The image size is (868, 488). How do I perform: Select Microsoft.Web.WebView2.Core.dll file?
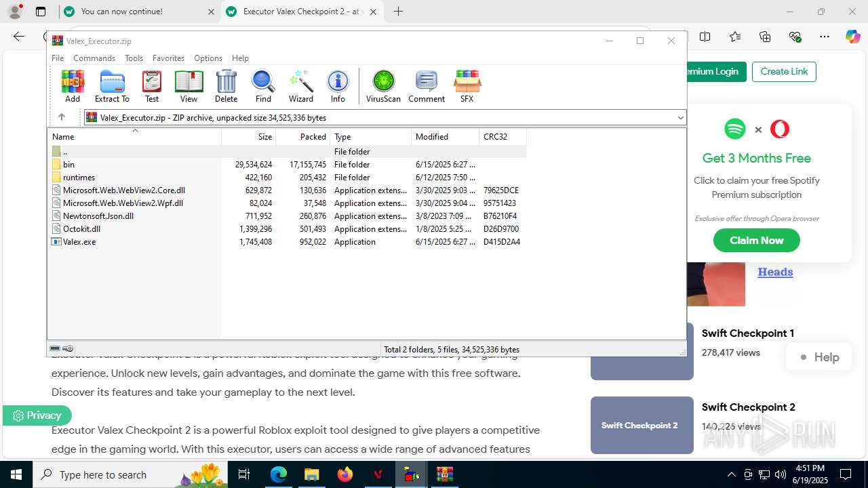[287, 190]
